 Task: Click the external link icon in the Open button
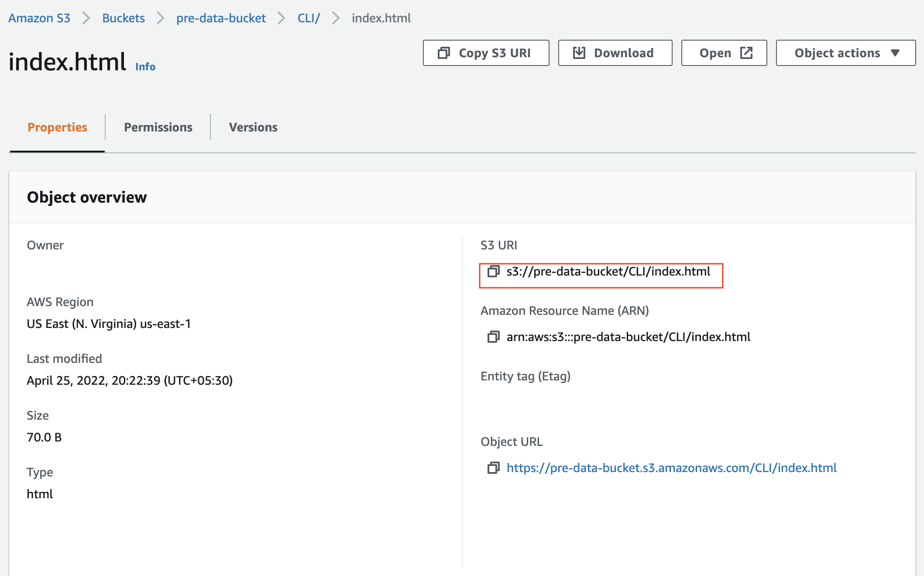(746, 52)
